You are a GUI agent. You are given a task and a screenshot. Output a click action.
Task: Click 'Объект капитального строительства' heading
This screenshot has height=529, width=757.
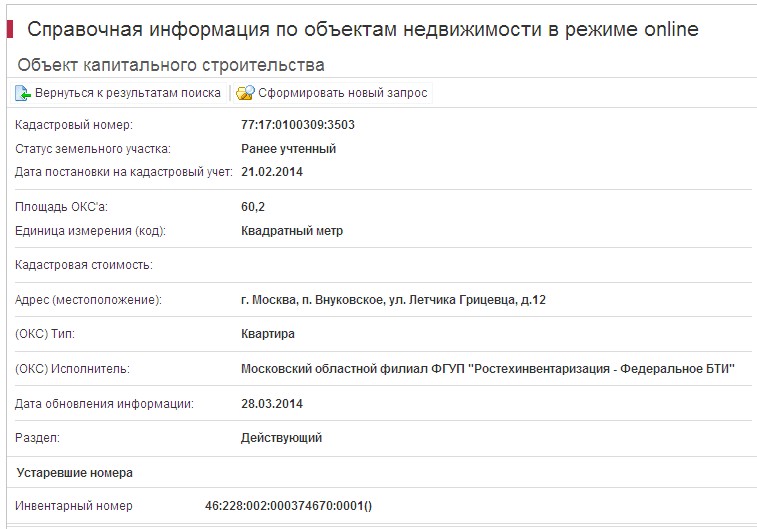(171, 65)
